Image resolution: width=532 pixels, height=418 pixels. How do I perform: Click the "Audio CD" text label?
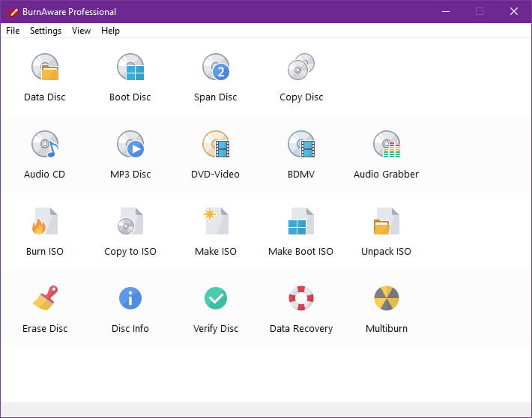[45, 174]
